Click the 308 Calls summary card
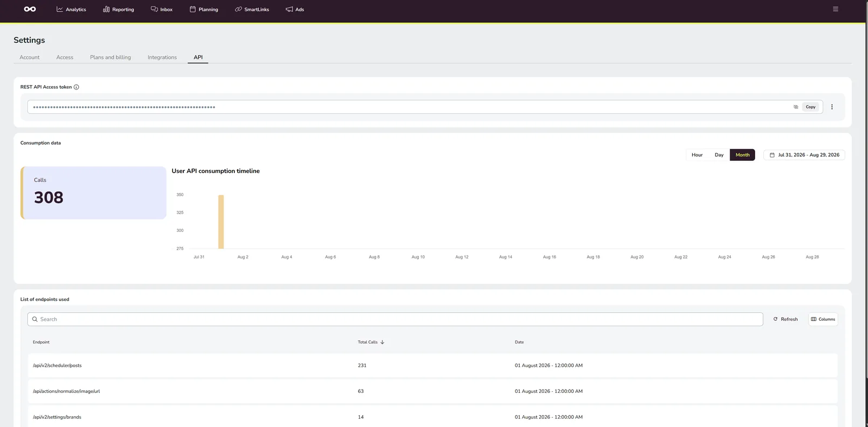Image resolution: width=868 pixels, height=427 pixels. [x=93, y=193]
